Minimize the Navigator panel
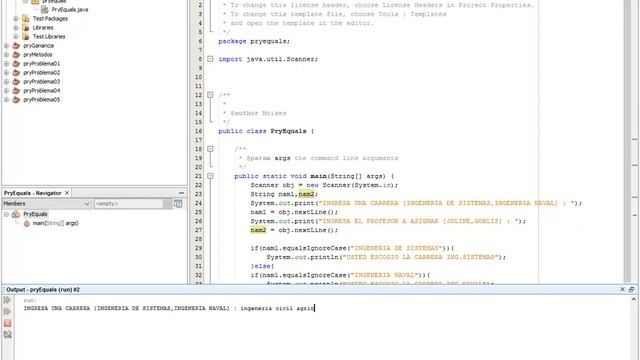 coord(182,193)
